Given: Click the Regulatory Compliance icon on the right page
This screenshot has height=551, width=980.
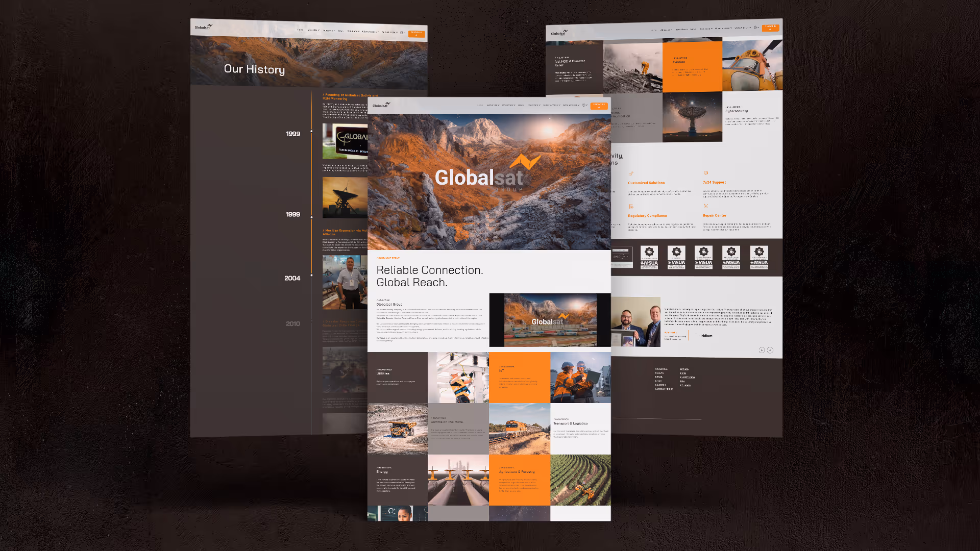Looking at the screenshot, I should (x=631, y=207).
